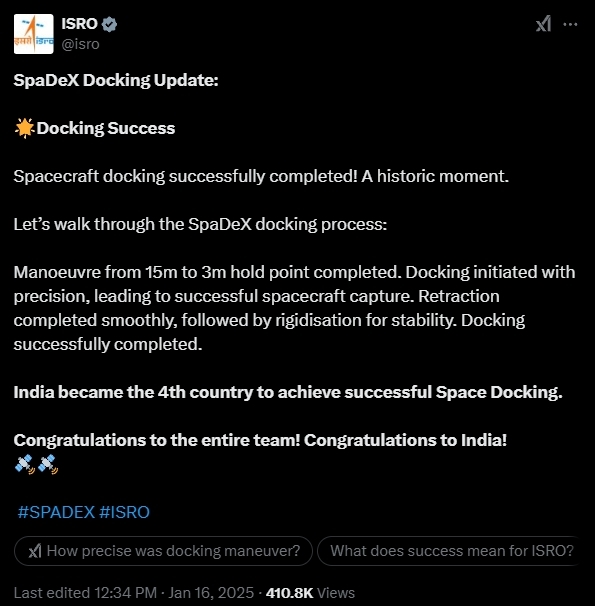Ask "How precise was docking maneuver?"
This screenshot has height=606, width=595.
163,551
